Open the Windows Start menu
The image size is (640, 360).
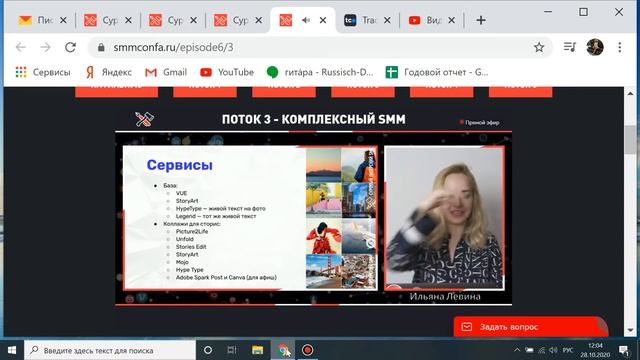pyautogui.click(x=12, y=350)
